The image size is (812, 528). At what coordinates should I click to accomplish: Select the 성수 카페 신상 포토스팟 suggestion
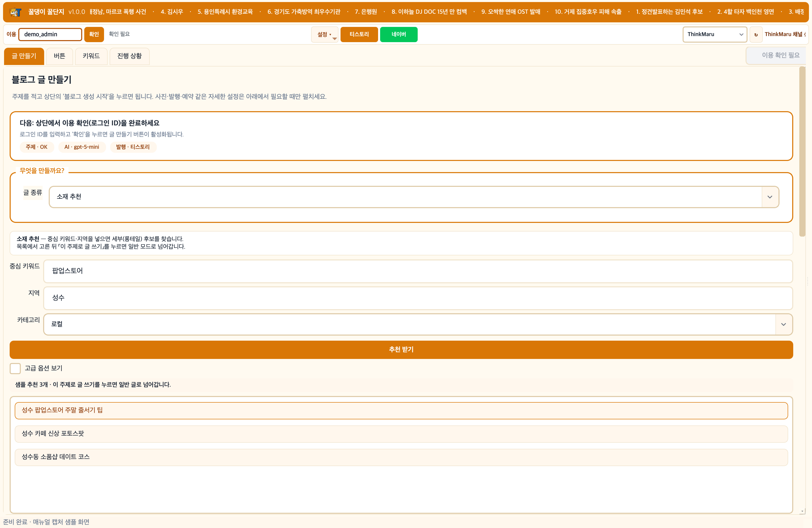[401, 434]
